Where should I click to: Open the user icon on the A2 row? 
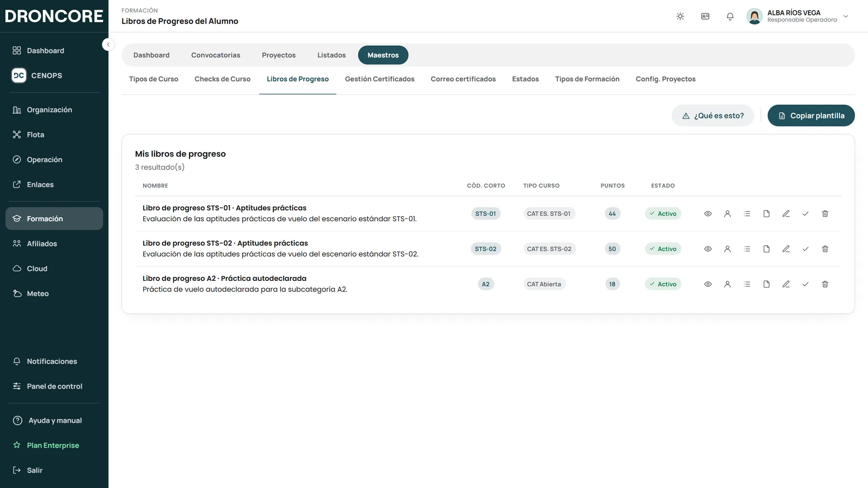tap(727, 284)
